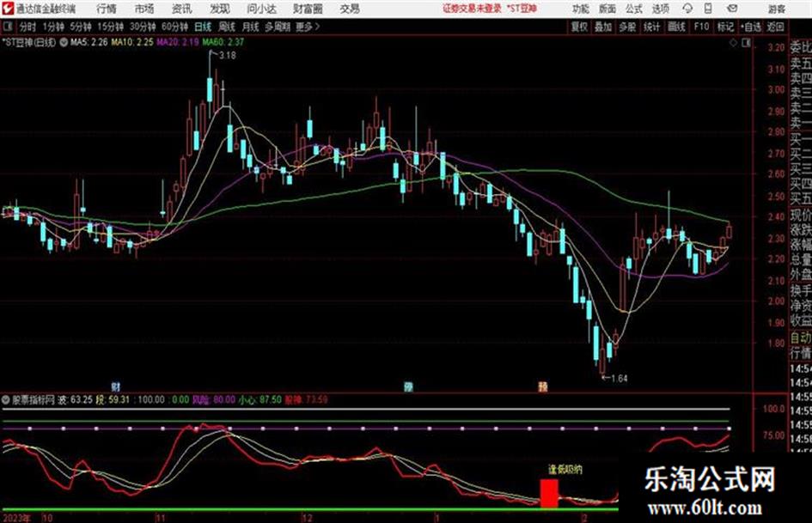Click the MA60: 2.37 indicator value
812x523 pixels.
click(x=223, y=42)
